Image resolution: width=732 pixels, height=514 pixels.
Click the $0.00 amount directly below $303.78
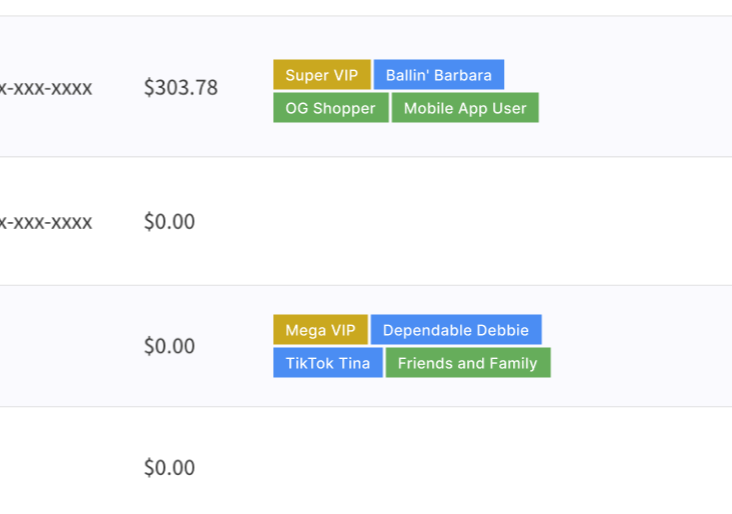169,221
